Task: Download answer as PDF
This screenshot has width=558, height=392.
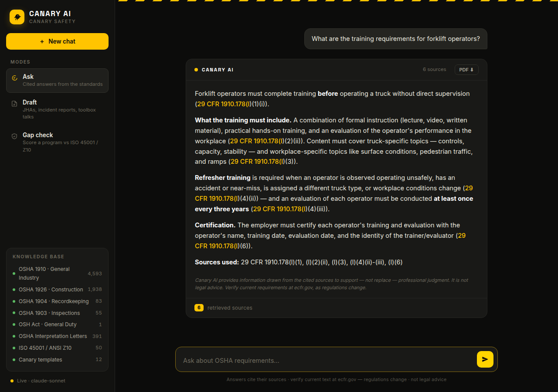Action: click(x=466, y=70)
